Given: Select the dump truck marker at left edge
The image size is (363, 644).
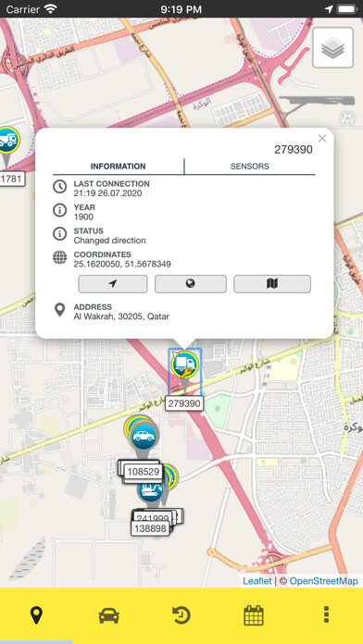Looking at the screenshot, I should [x=8, y=141].
